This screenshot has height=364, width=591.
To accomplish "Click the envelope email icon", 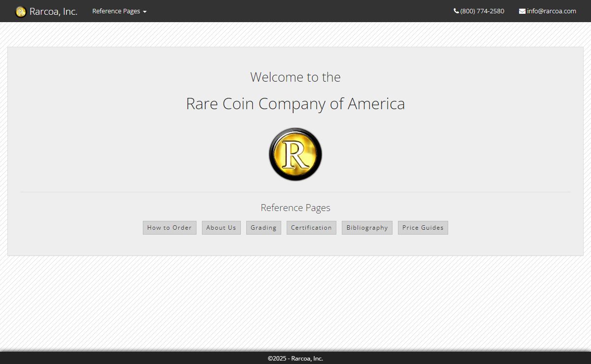I will [522, 11].
